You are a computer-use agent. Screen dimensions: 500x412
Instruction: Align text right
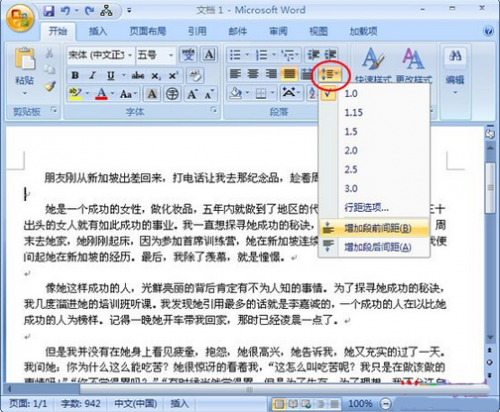pos(271,74)
